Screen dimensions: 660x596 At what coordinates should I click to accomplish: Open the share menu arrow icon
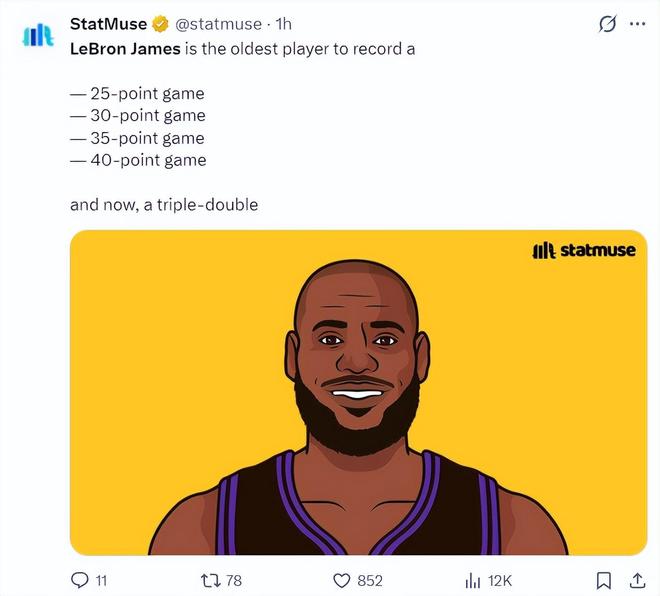click(637, 580)
